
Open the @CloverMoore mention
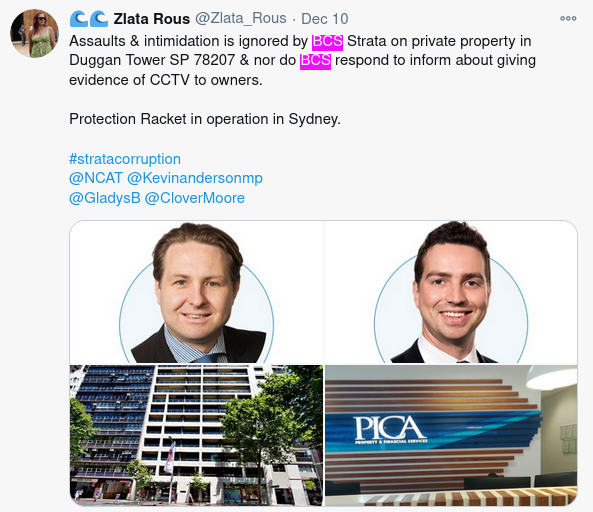pyautogui.click(x=195, y=198)
